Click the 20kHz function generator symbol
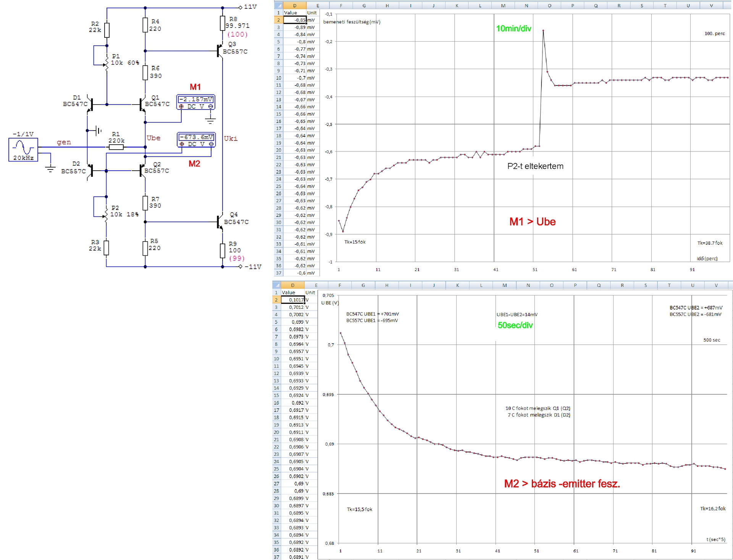Image resolution: width=733 pixels, height=560 pixels. tap(23, 150)
